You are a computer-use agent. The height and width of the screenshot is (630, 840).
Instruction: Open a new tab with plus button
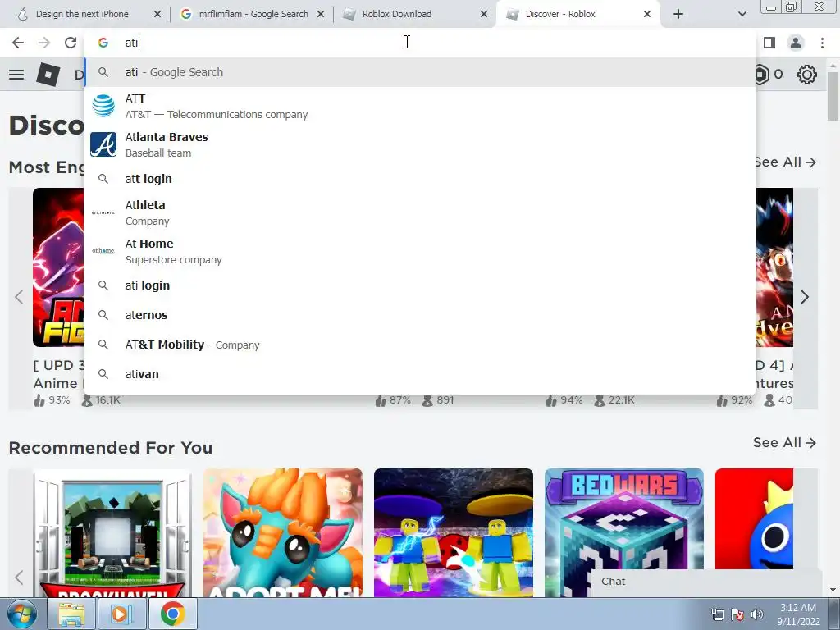point(678,15)
